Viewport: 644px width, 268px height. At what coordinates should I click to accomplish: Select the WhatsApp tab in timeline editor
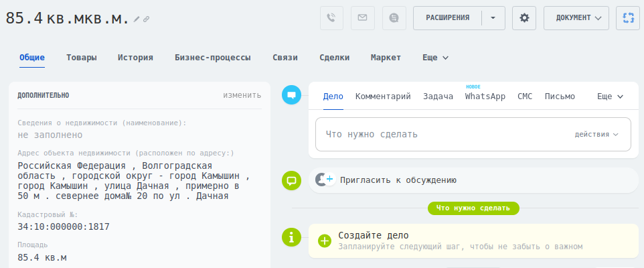[x=485, y=96]
